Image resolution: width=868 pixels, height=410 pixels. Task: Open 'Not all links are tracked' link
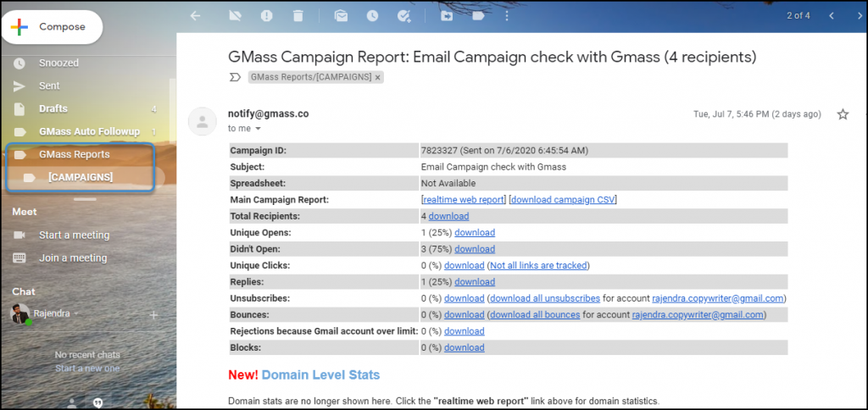pyautogui.click(x=538, y=266)
